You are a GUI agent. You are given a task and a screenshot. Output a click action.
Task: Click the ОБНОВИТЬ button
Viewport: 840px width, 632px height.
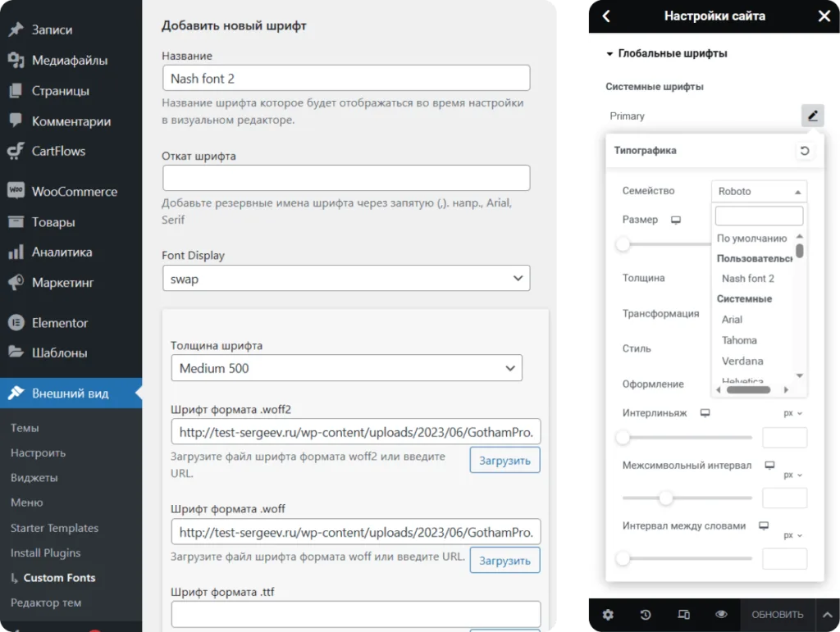pos(778,615)
